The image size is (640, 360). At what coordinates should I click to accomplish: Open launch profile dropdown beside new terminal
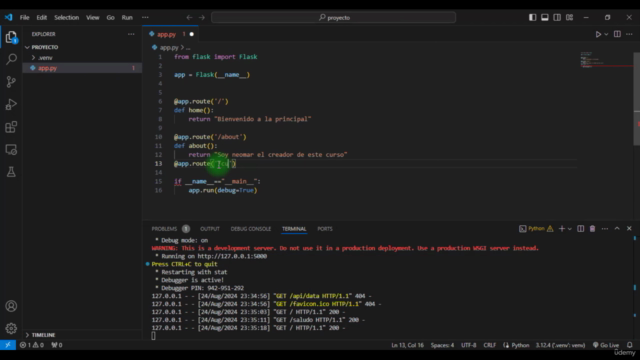(x=569, y=229)
